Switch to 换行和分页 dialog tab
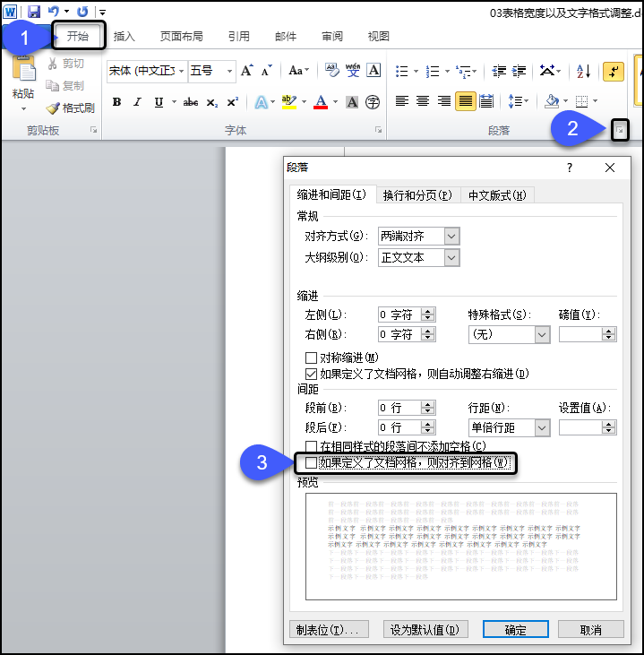This screenshot has width=644, height=655. point(417,195)
